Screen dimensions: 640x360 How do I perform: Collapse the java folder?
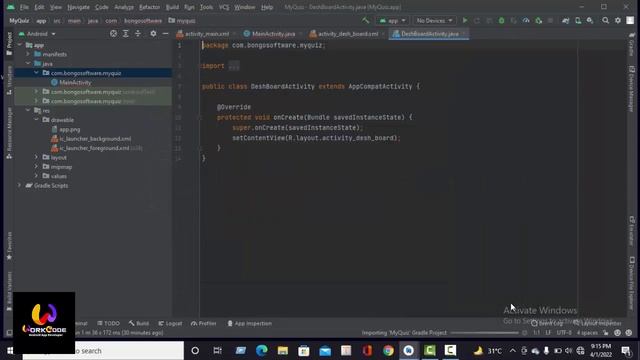point(28,64)
